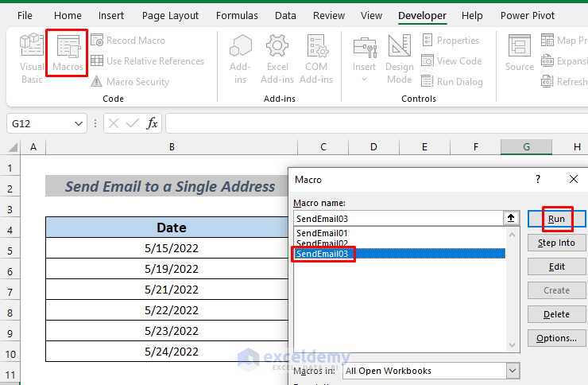
Task: Click the Name Box showing G12
Action: (x=41, y=123)
